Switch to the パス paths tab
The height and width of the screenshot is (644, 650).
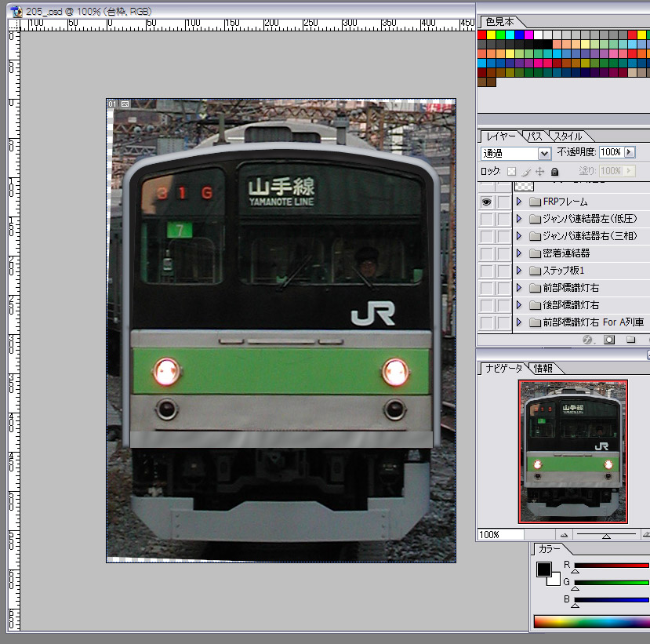[535, 136]
